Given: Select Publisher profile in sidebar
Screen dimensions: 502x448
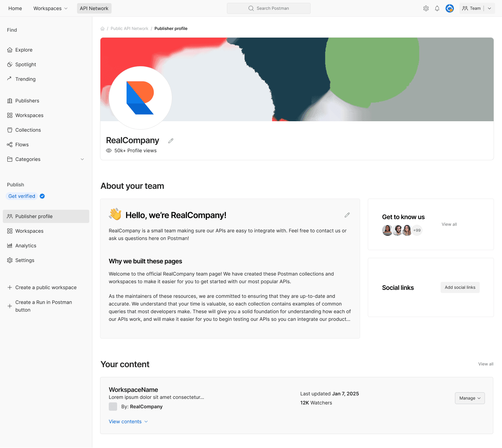Looking at the screenshot, I should pyautogui.click(x=46, y=216).
